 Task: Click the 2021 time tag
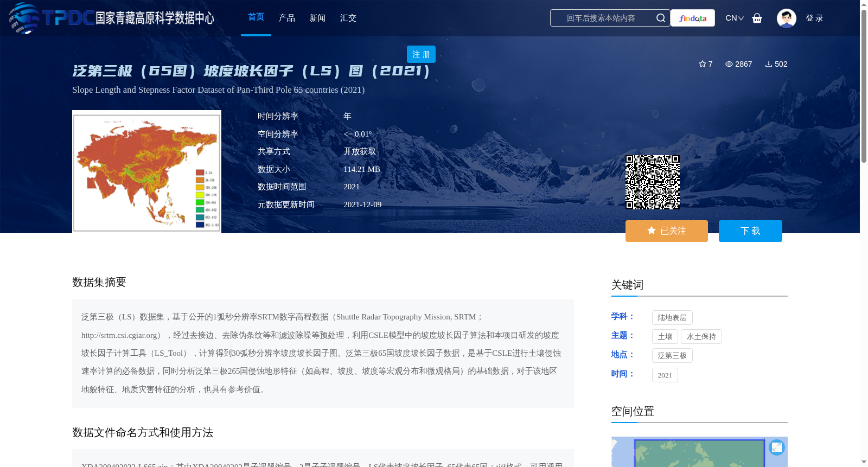point(665,375)
